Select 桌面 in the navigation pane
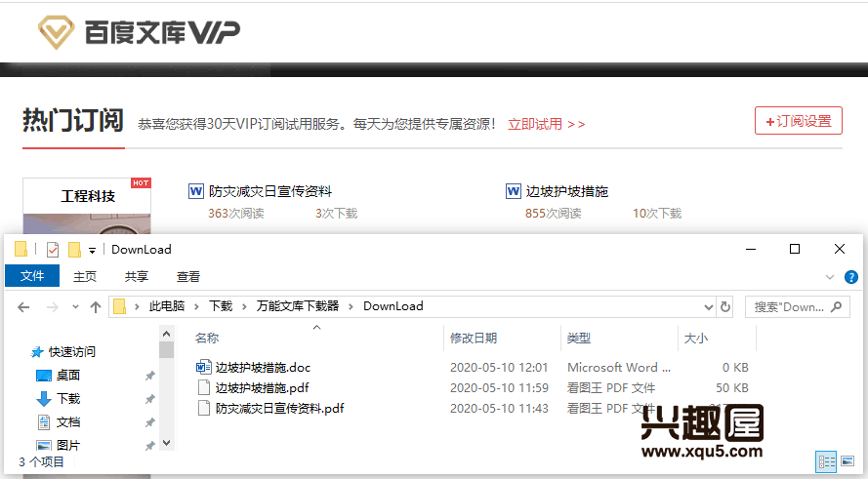The height and width of the screenshot is (479, 868). click(68, 375)
